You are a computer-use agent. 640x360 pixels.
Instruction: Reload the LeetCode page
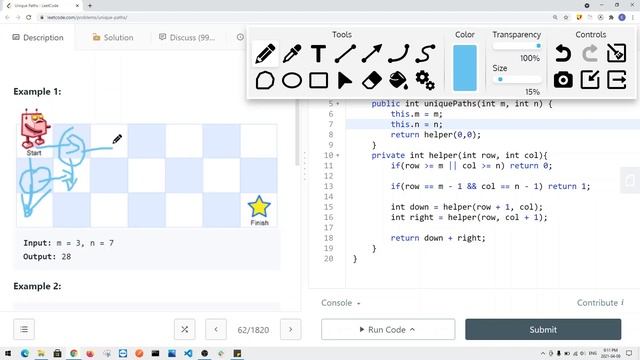click(x=29, y=18)
